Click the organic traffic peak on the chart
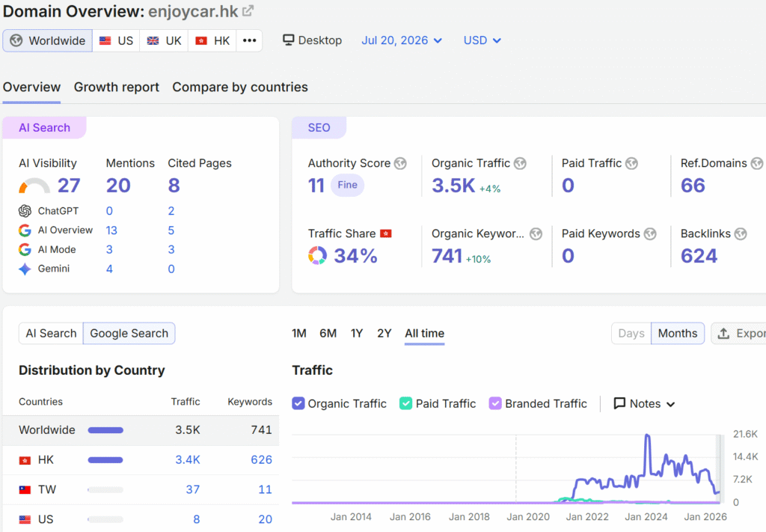Image resolution: width=766 pixels, height=532 pixels. click(x=647, y=435)
